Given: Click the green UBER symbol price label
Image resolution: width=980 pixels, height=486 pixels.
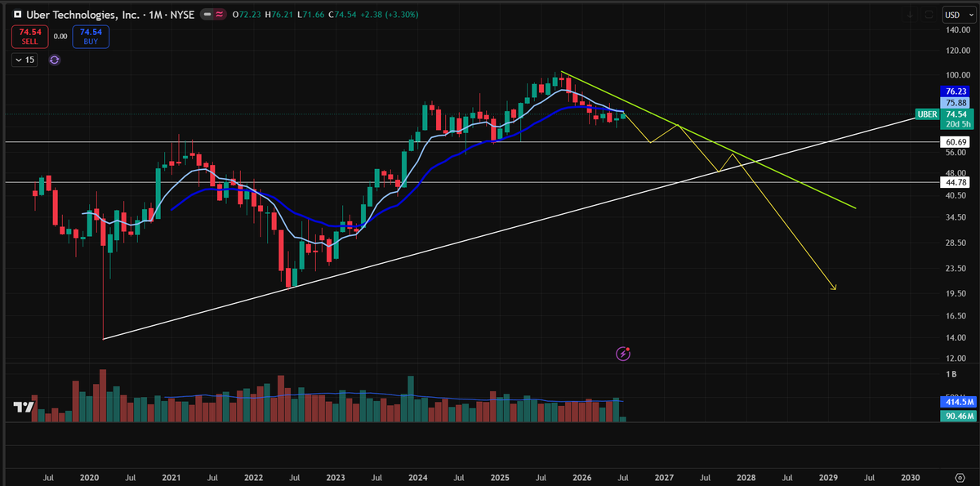Looking at the screenshot, I should tap(927, 114).
